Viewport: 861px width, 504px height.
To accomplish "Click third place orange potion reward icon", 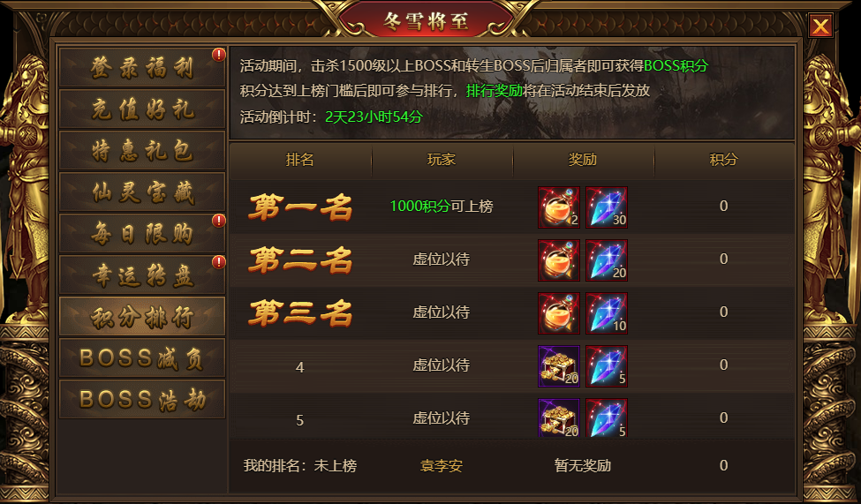I will tap(558, 313).
